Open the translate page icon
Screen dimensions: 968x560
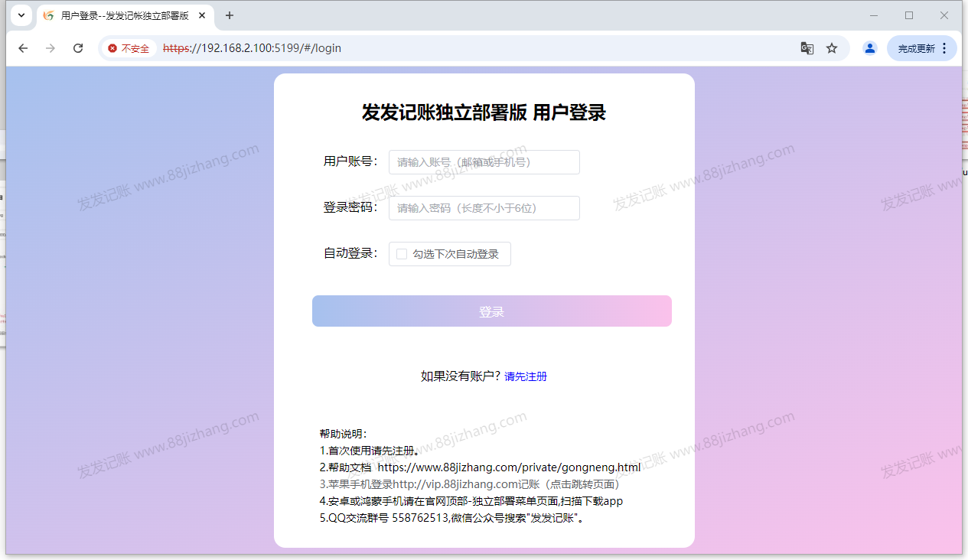807,48
